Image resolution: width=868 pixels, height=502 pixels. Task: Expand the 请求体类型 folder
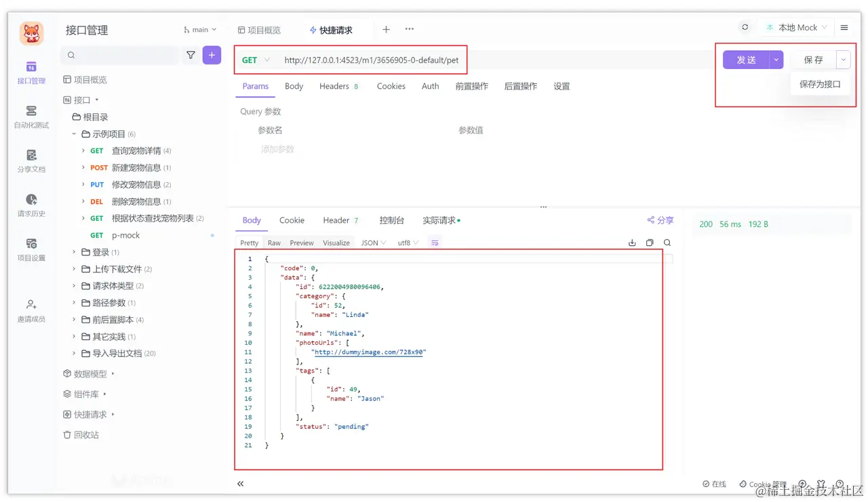(74, 286)
